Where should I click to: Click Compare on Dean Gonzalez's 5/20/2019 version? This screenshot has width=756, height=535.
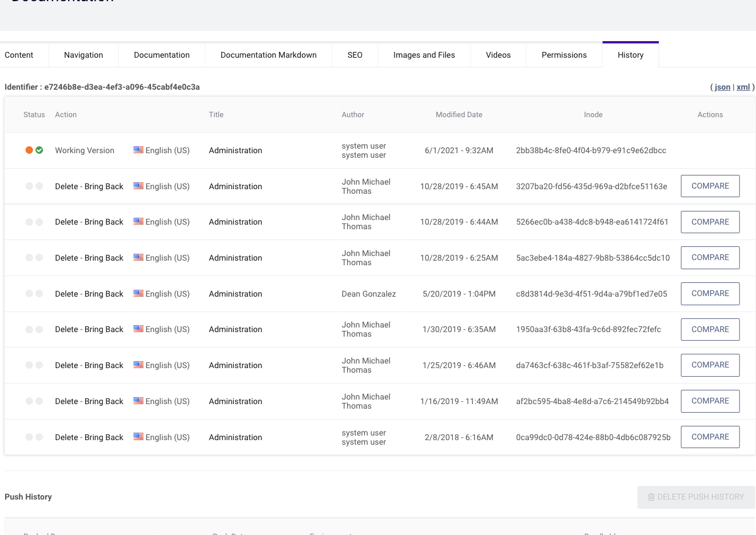(x=710, y=293)
